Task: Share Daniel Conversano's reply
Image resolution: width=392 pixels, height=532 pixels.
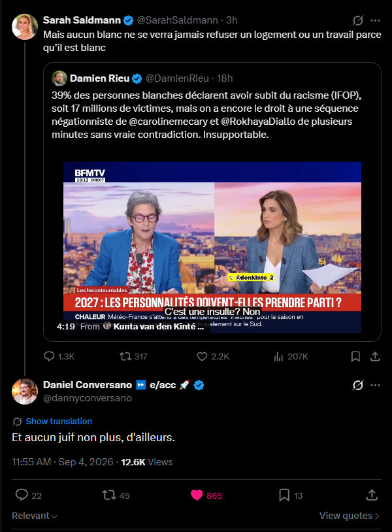Action: [372, 495]
